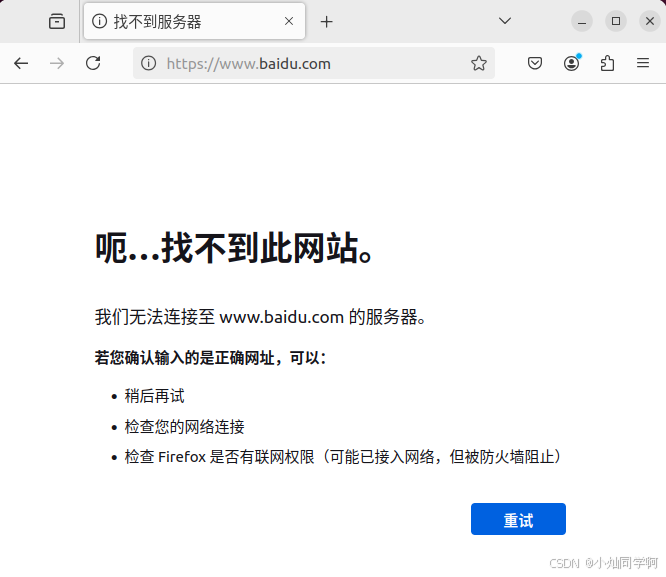Click the blue 重试 button

(518, 519)
